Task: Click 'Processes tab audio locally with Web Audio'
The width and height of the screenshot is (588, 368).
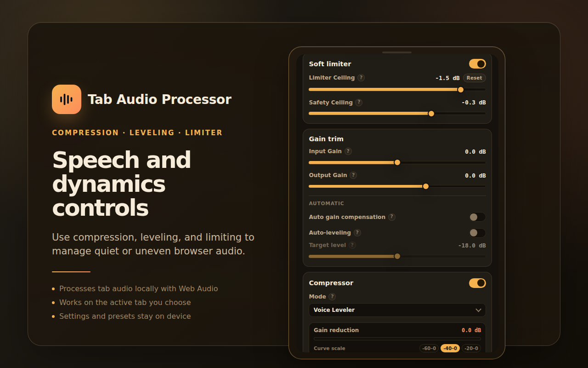Action: coord(139,288)
